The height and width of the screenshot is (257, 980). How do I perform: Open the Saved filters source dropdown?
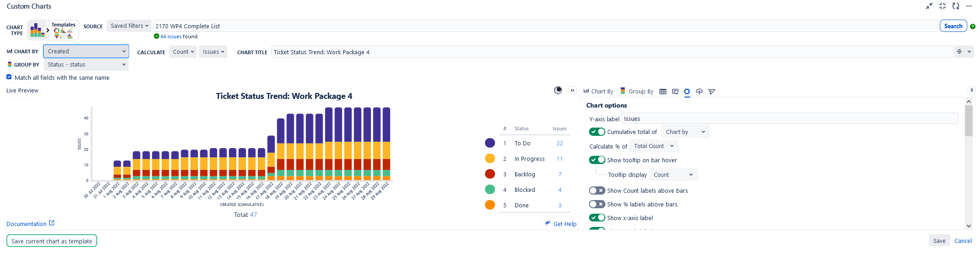pyautogui.click(x=130, y=26)
